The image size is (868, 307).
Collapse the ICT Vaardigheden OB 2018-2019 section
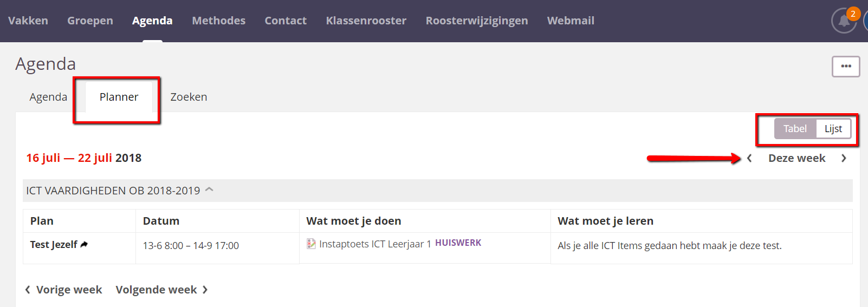point(210,190)
